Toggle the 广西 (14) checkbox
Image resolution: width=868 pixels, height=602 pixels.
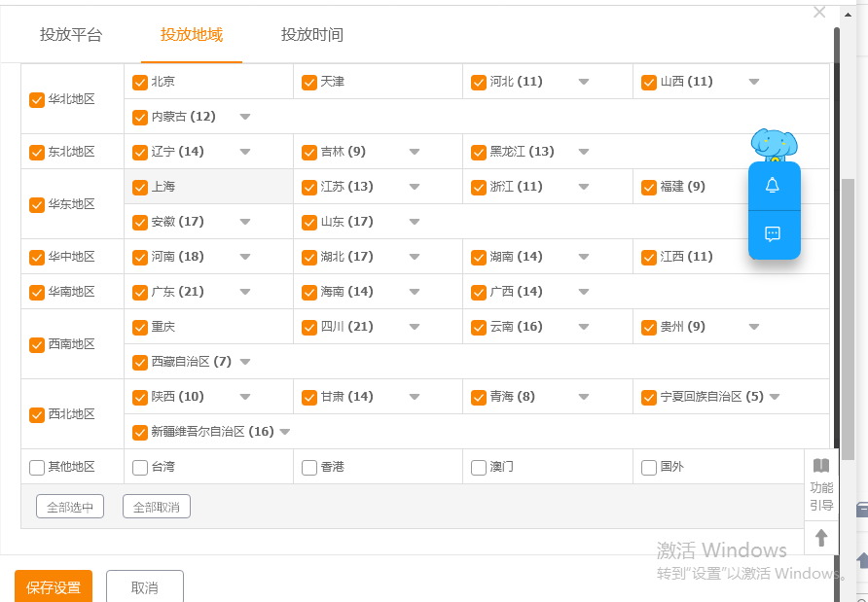click(479, 292)
